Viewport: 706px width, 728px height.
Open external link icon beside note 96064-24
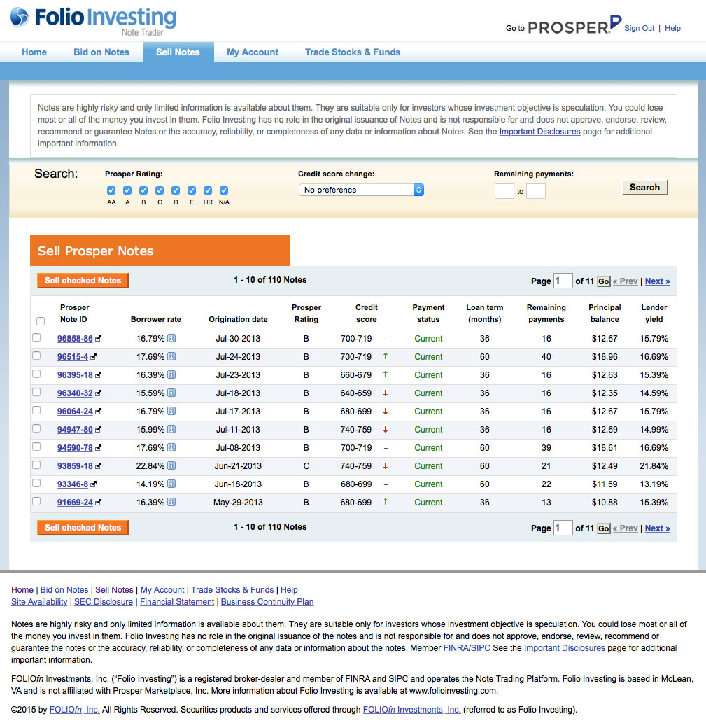[x=99, y=412]
